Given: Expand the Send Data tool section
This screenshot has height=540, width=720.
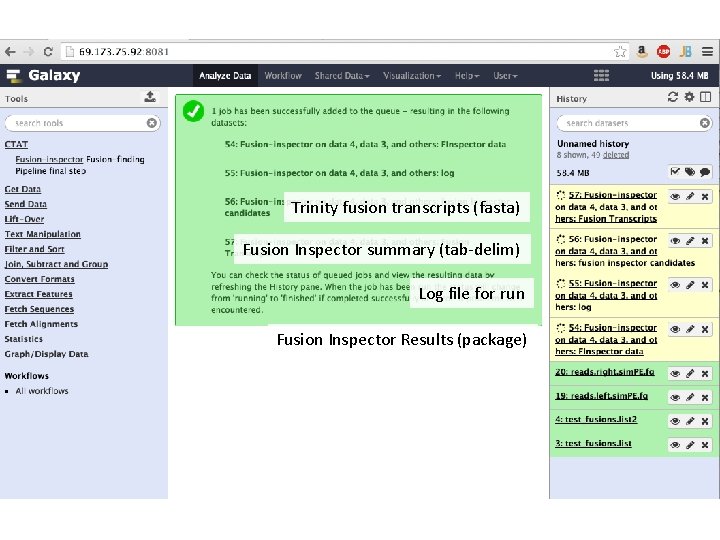Looking at the screenshot, I should [25, 204].
